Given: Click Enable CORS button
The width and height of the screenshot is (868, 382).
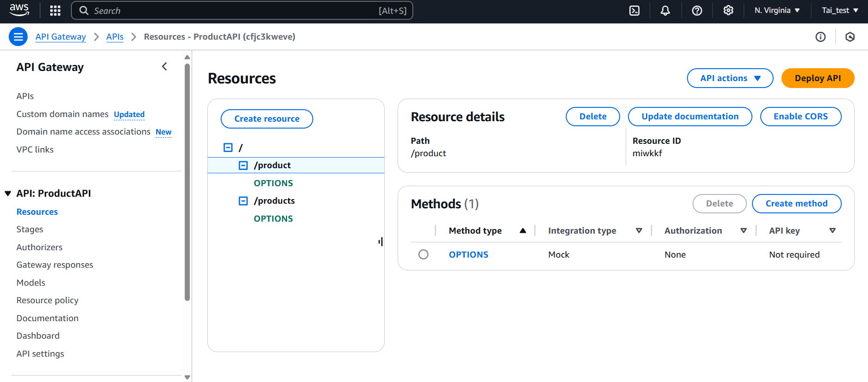Looking at the screenshot, I should (801, 117).
